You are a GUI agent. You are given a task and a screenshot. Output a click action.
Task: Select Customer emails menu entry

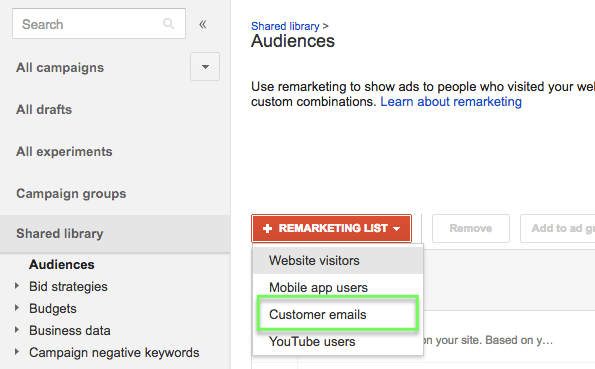tap(338, 314)
